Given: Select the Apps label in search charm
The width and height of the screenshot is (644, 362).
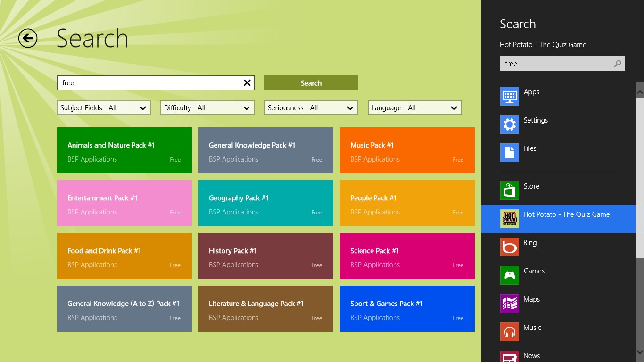Looking at the screenshot, I should coord(531,92).
